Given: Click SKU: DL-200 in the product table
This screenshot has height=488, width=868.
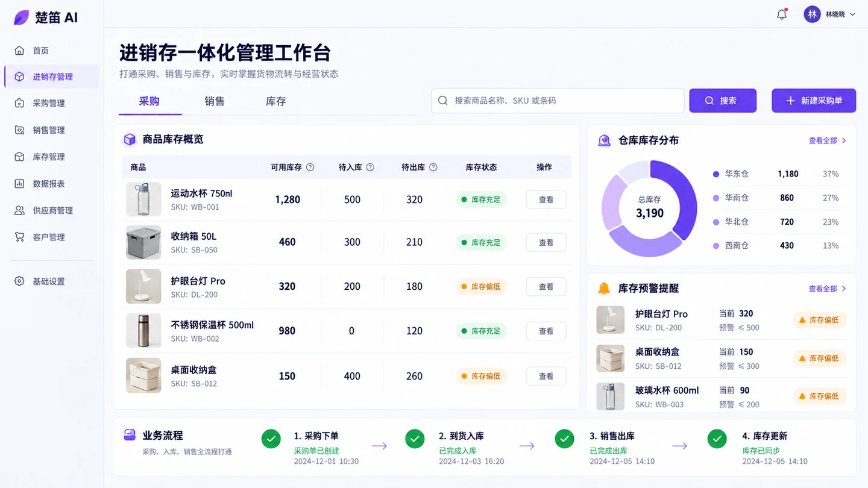Looking at the screenshot, I should [x=194, y=295].
